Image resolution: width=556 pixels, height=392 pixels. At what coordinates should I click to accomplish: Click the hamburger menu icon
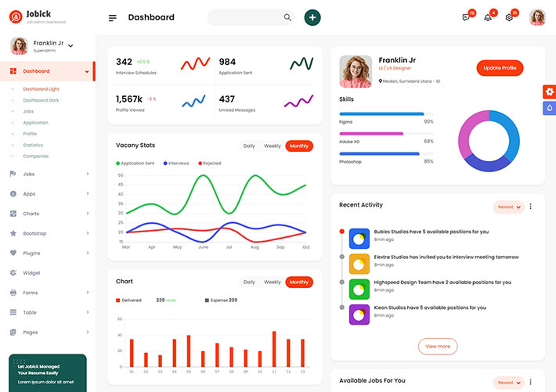coord(113,18)
